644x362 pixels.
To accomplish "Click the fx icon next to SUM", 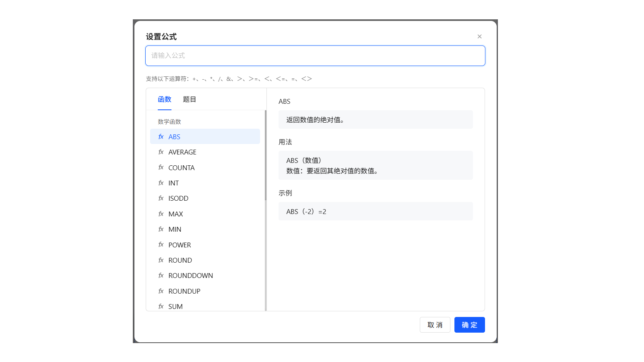I will coord(161,306).
